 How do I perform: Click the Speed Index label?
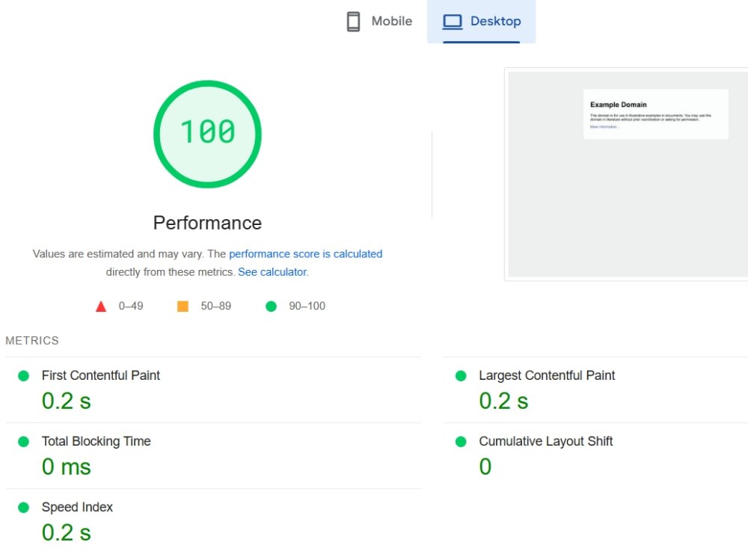click(77, 507)
